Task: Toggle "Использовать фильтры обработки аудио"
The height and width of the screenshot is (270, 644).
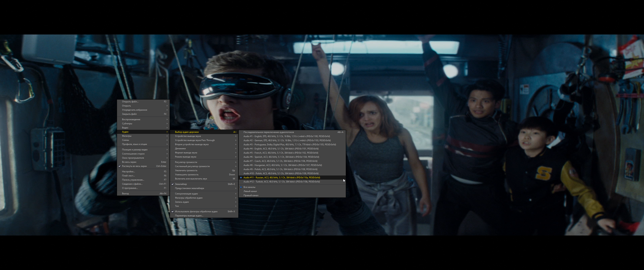Action: pos(204,212)
